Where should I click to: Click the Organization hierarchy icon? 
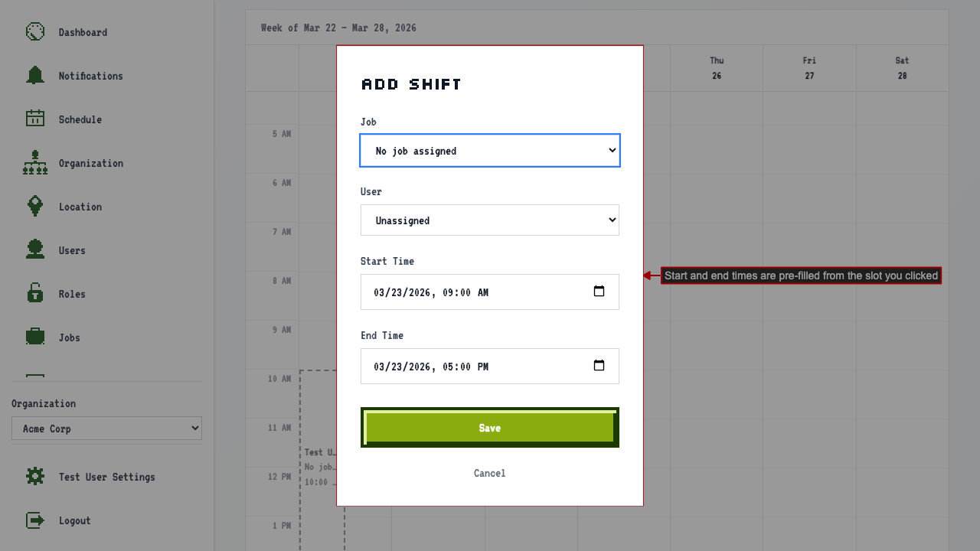point(35,162)
